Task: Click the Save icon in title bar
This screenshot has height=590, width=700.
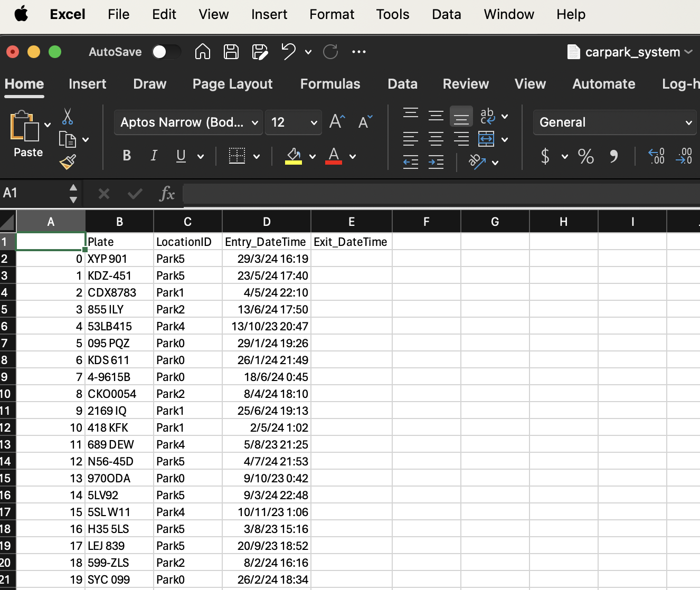Action: point(231,52)
